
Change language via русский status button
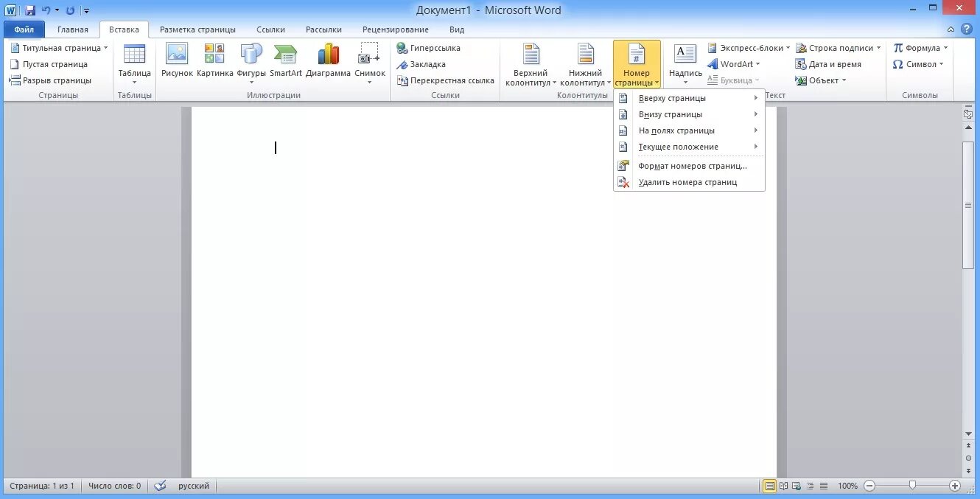pos(194,486)
